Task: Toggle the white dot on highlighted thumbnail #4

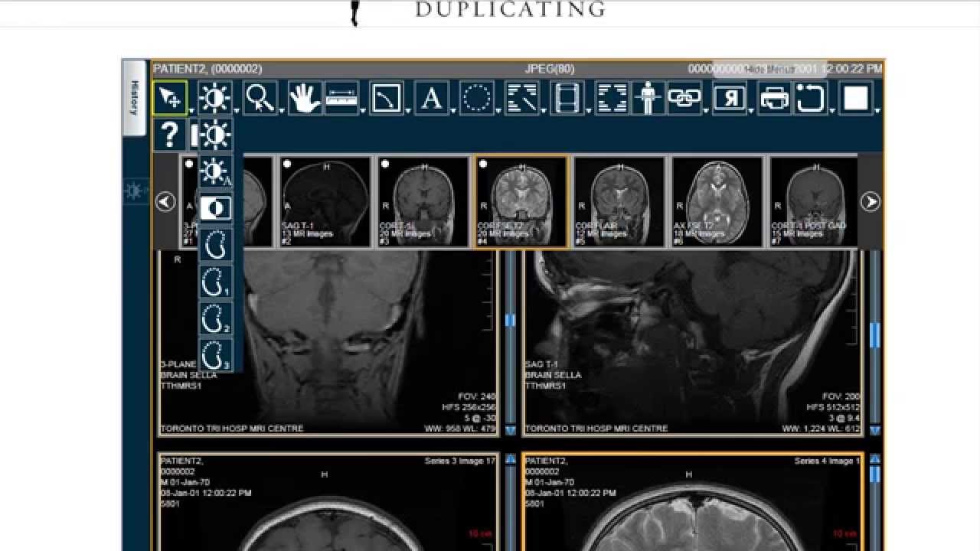Action: (483, 164)
